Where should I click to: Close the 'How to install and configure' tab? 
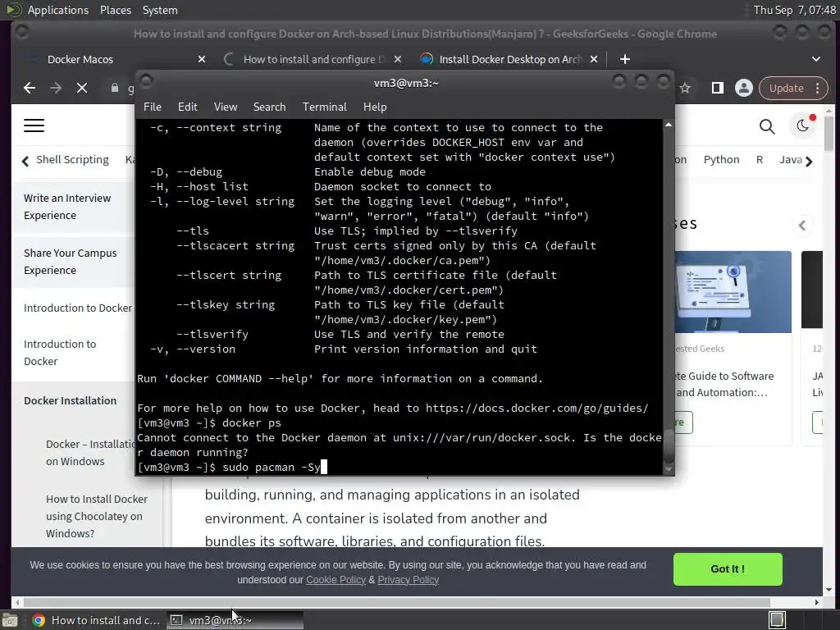[x=398, y=59]
